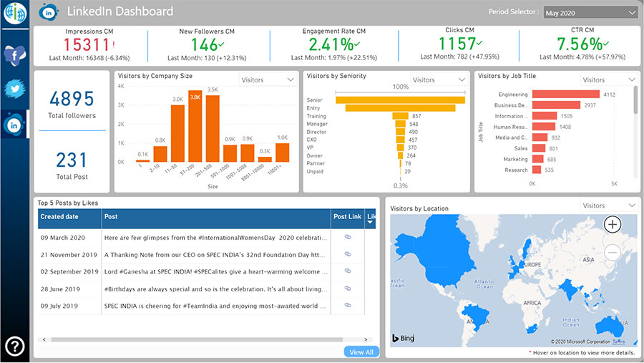Open the Period Selector dropdown May 2020

[590, 13]
